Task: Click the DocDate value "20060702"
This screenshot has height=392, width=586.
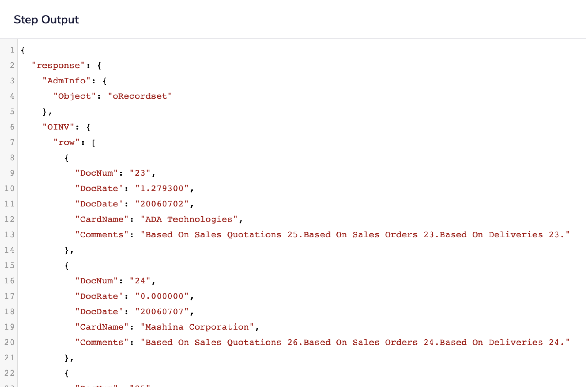Action: point(162,204)
